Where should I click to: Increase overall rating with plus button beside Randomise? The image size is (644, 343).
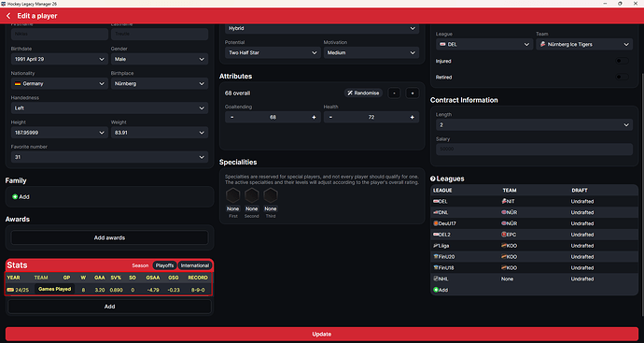coord(413,93)
